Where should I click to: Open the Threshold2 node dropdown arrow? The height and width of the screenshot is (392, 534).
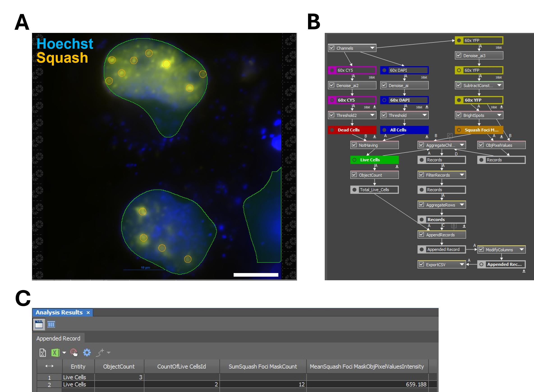click(x=372, y=115)
